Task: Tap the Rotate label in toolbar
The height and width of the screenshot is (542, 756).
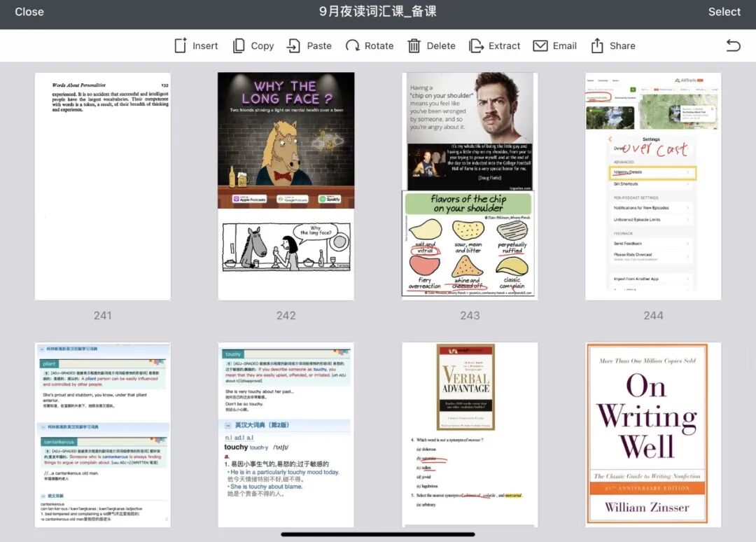Action: [379, 46]
